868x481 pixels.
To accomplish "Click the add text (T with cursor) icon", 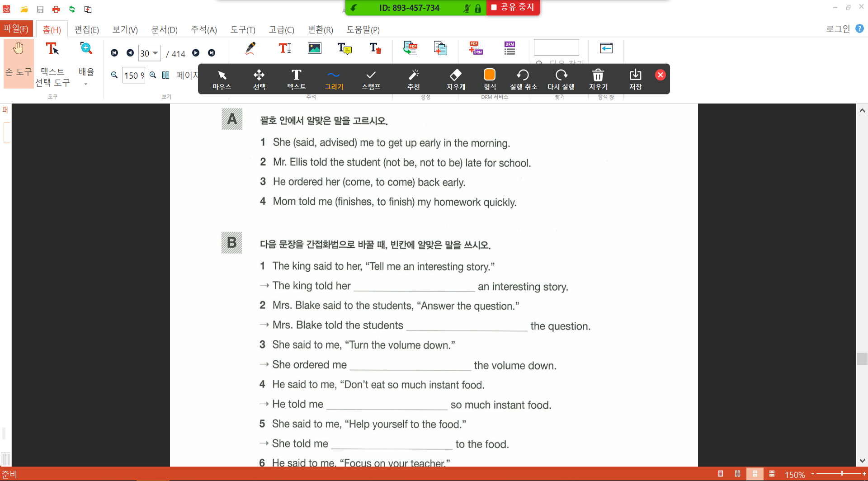I will click(284, 48).
